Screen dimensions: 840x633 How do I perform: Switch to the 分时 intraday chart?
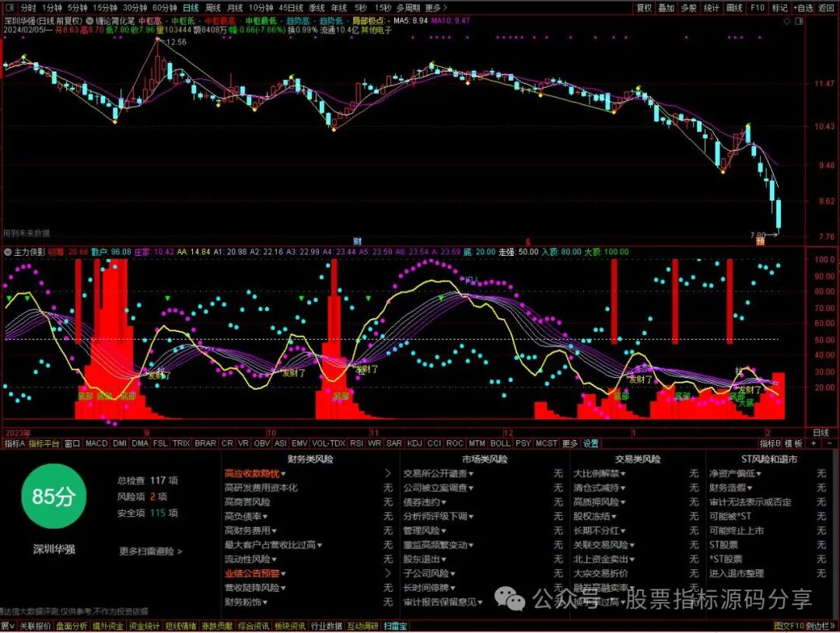coord(29,8)
